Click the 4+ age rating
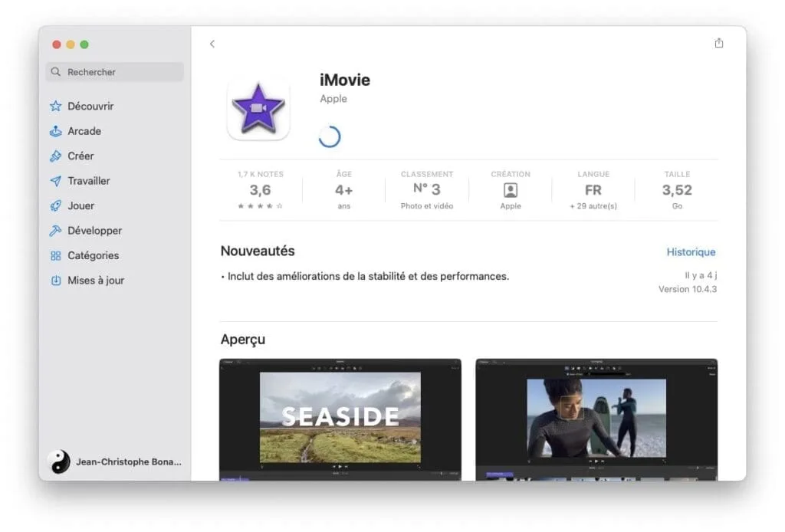The image size is (785, 532). click(344, 190)
